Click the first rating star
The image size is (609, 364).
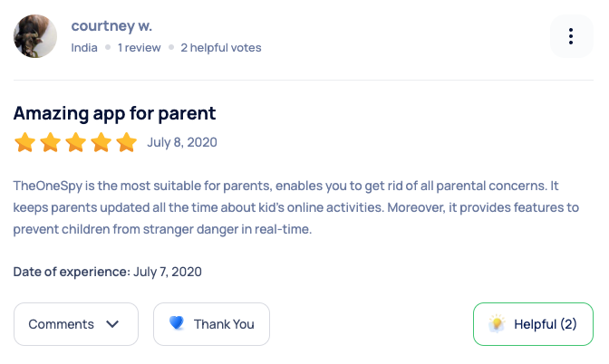click(24, 143)
